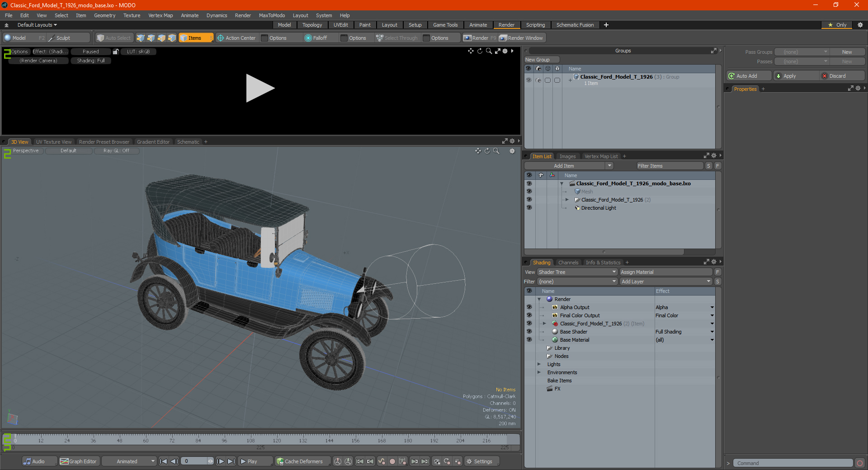The height and width of the screenshot is (470, 868).
Task: Open Render Window
Action: click(x=521, y=38)
